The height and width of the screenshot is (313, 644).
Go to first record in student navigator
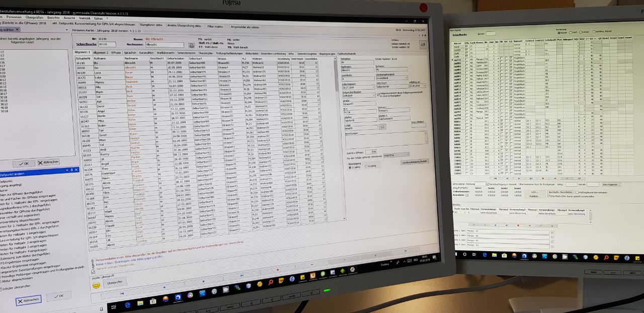[122, 293]
